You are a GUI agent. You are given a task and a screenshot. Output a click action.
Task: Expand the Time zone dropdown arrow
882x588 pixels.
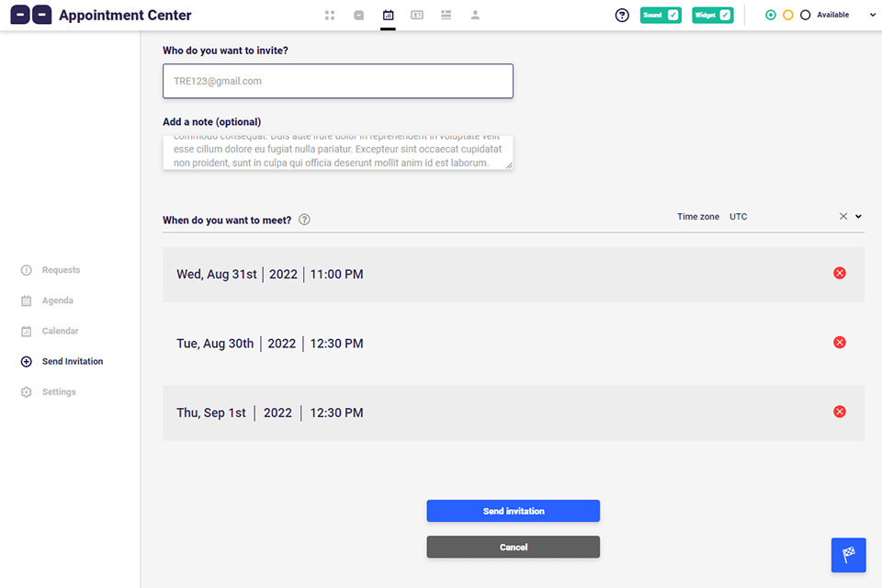[858, 217]
